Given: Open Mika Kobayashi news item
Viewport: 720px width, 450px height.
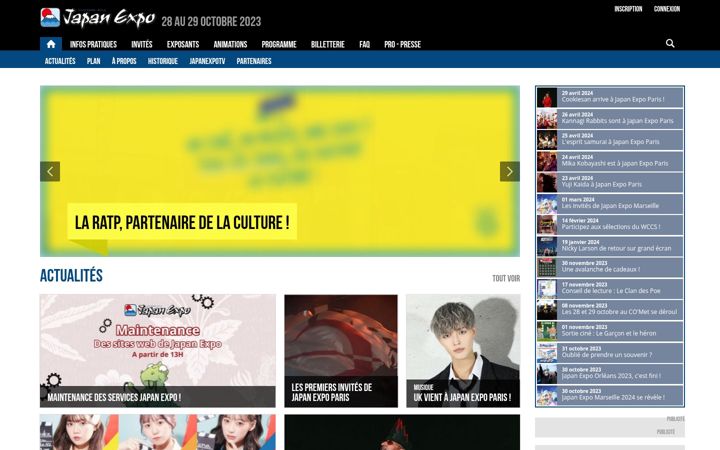Looking at the screenshot, I should pos(610,161).
